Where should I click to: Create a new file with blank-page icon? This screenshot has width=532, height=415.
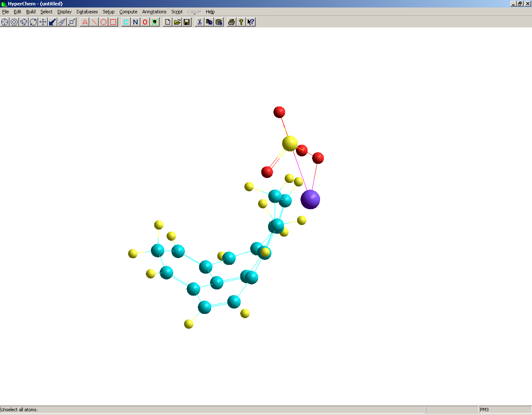(x=167, y=22)
